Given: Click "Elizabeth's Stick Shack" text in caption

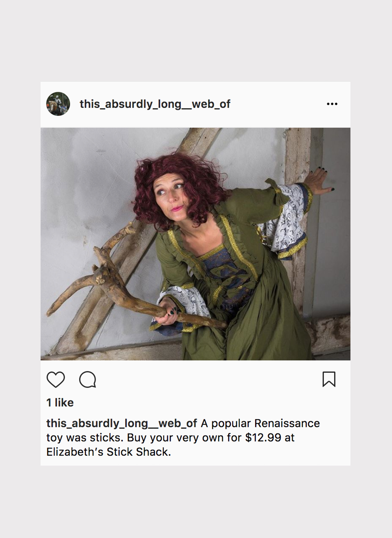Looking at the screenshot, I should pos(109,452).
